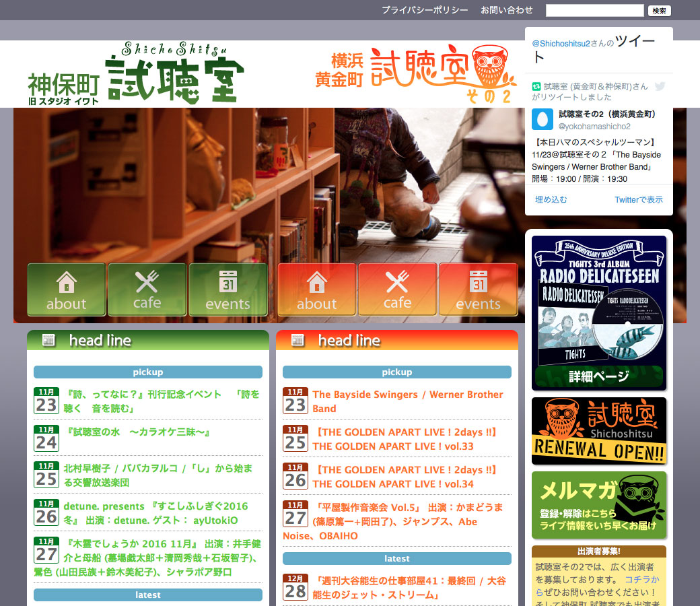700x606 pixels.
Task: Open the orange events calendar icon
Action: [478, 290]
